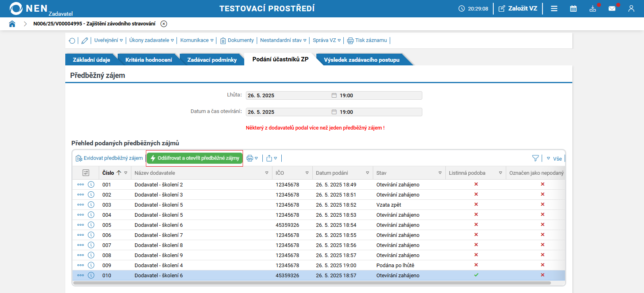
Task: Click the Datum a čas otevírání date field
Action: click(289, 112)
